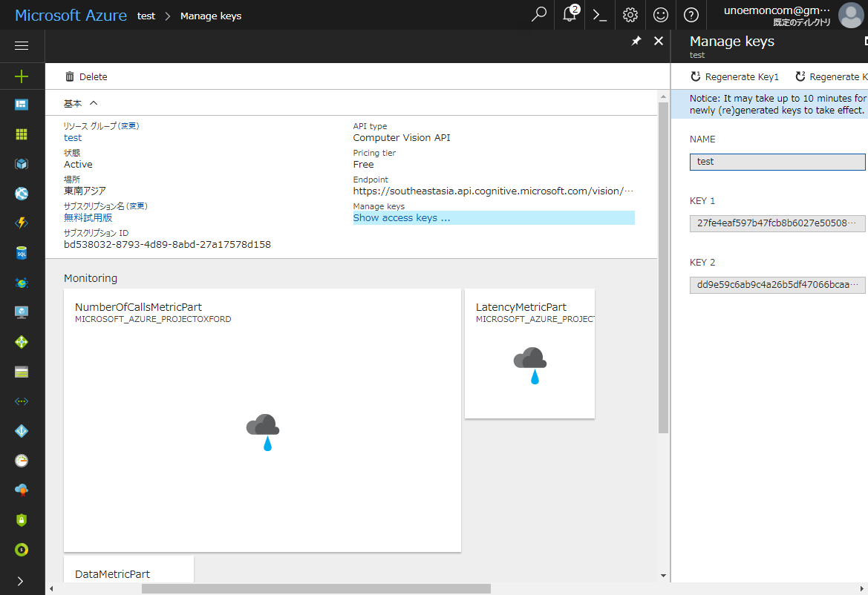
Task: Open Cost Management green circle icon
Action: 22,550
